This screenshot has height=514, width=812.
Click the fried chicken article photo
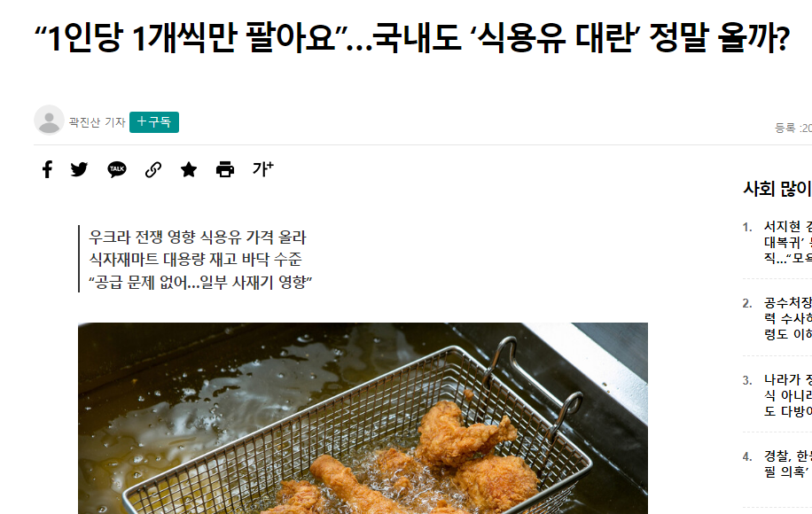click(x=363, y=418)
